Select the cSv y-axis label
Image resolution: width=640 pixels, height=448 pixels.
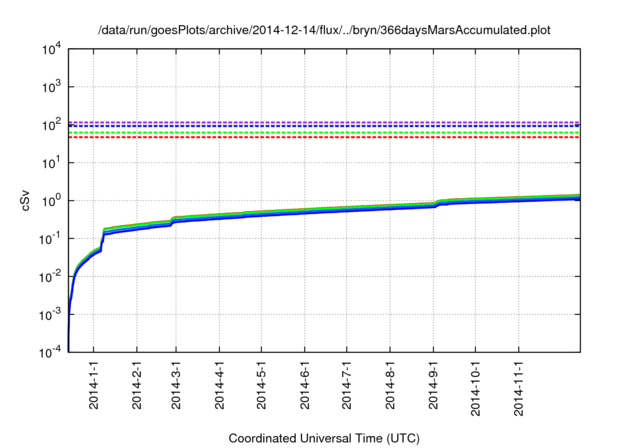pyautogui.click(x=25, y=200)
